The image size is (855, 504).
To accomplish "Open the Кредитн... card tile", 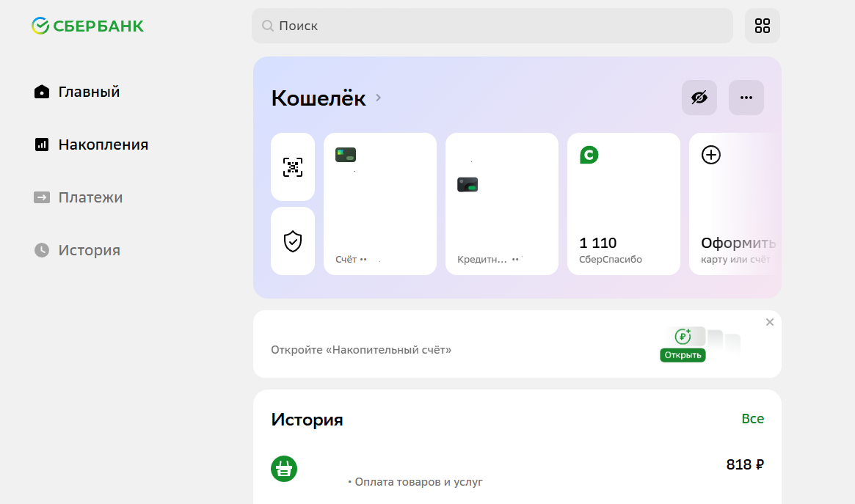I will [x=502, y=204].
